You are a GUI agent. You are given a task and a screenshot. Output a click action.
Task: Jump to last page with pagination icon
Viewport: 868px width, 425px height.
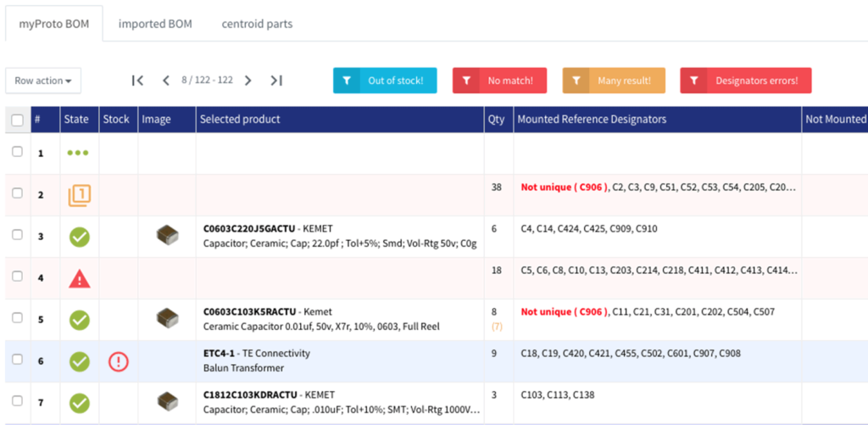pyautogui.click(x=276, y=81)
